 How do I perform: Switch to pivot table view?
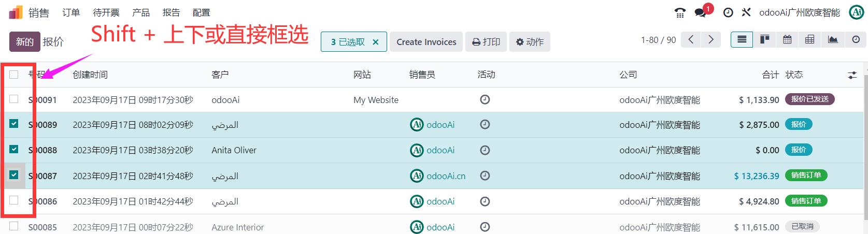pos(810,39)
